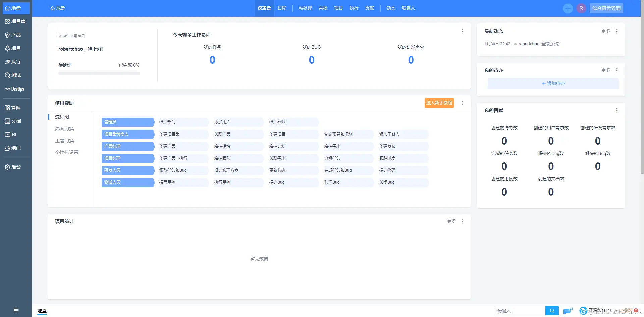Open 项目集 in the left sidebar
This screenshot has height=317, width=644.
(x=16, y=21)
